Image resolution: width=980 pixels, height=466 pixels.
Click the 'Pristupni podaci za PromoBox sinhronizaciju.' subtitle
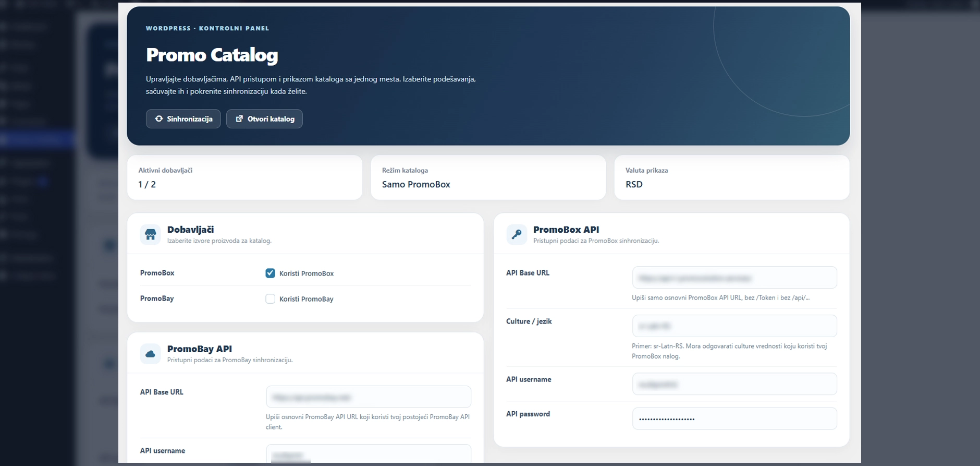(596, 241)
